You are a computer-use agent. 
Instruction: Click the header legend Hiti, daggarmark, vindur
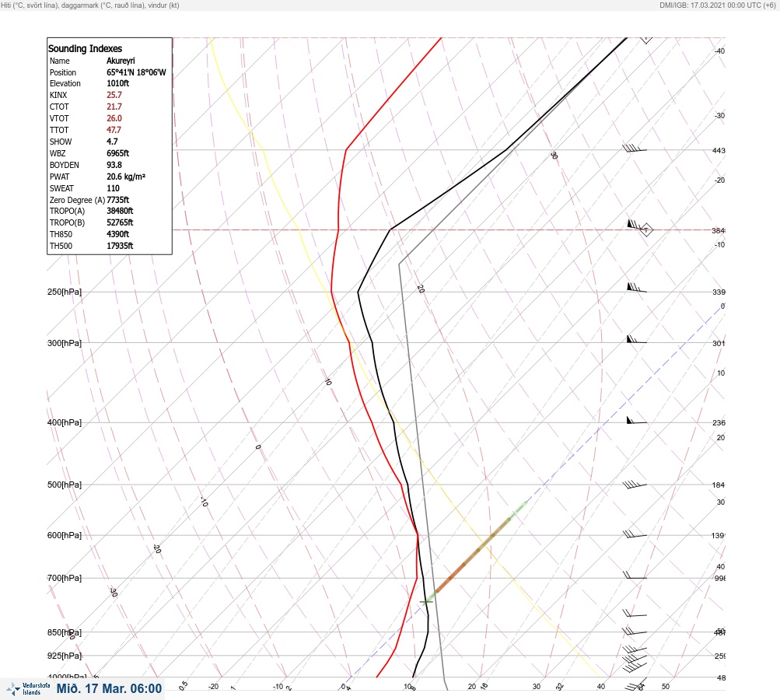click(90, 5)
